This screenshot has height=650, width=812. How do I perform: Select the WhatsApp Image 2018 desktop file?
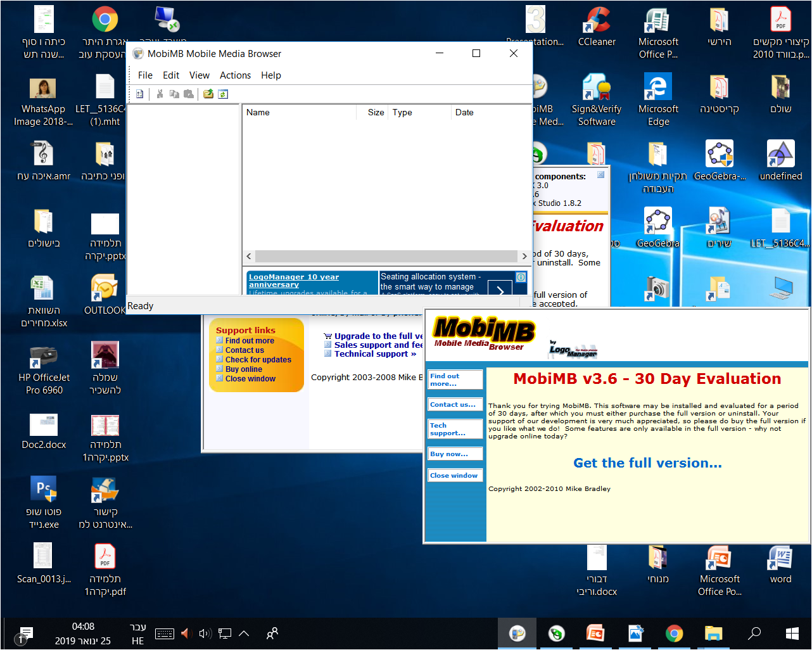pos(43,101)
